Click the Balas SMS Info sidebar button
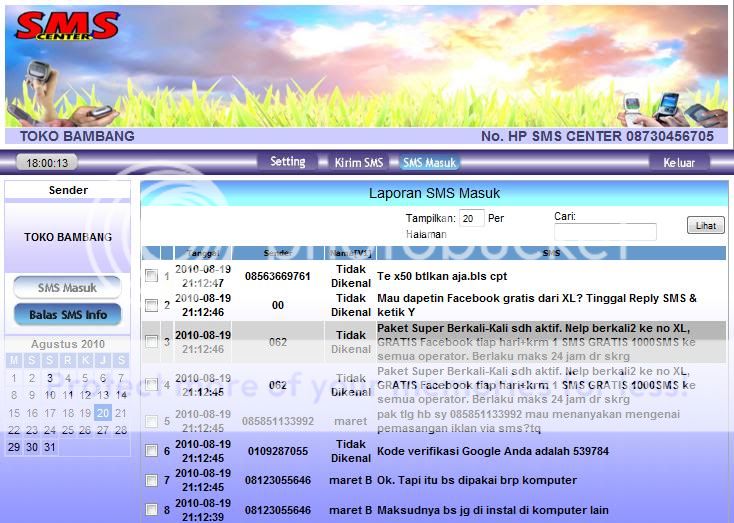The width and height of the screenshot is (734, 523). (68, 315)
